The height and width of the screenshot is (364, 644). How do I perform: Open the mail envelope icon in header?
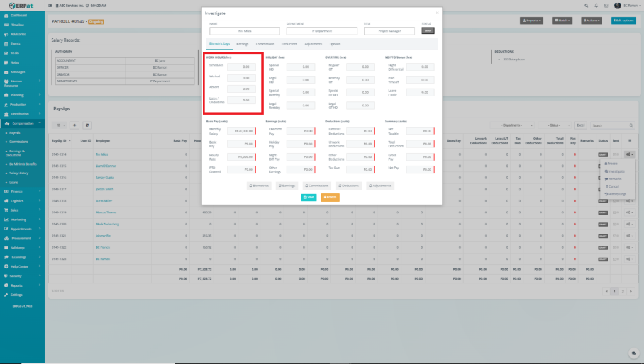coord(606,5)
